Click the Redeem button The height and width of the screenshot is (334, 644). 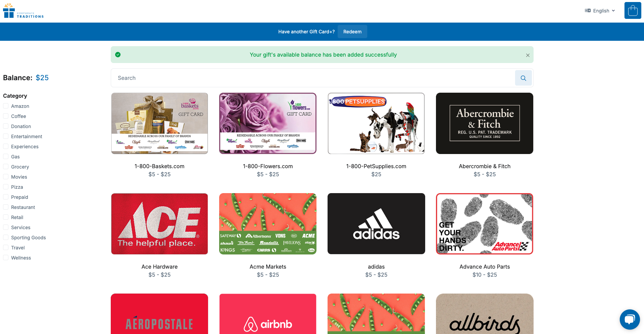point(352,32)
